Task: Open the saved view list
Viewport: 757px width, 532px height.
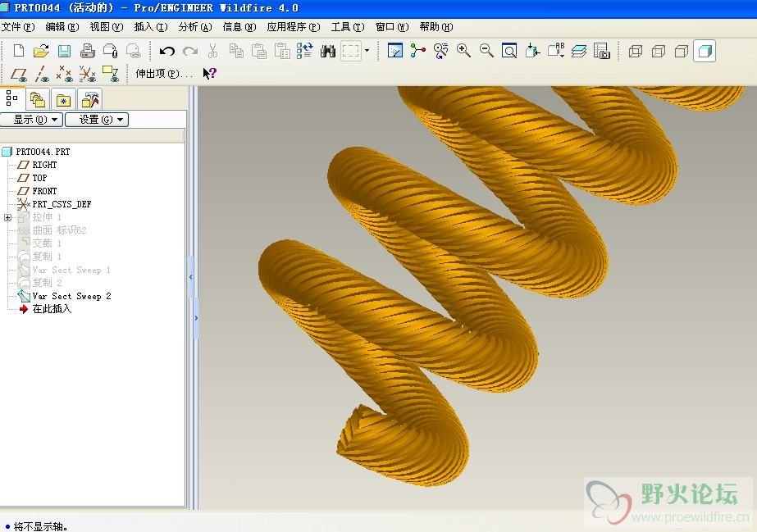Action: [x=556, y=51]
